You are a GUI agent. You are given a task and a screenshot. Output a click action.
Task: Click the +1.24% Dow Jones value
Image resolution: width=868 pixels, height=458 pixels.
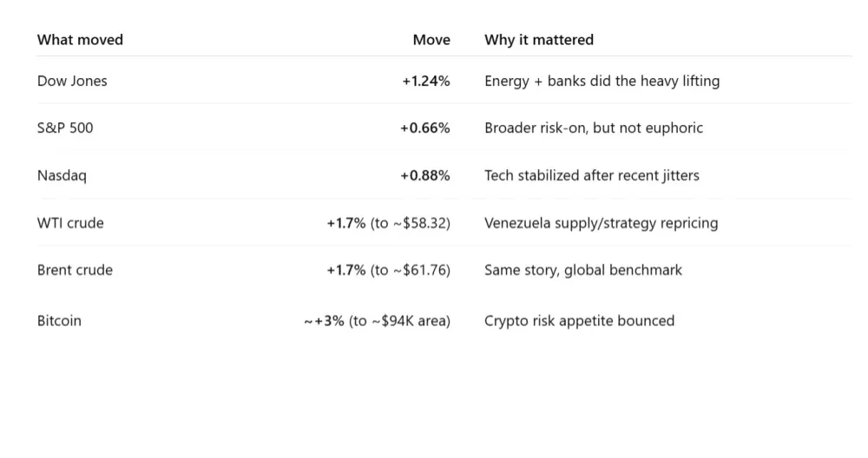(425, 82)
